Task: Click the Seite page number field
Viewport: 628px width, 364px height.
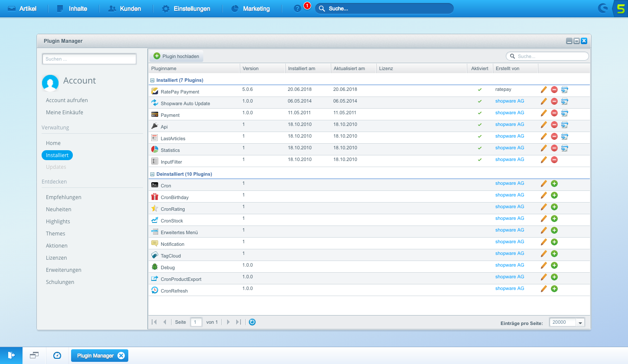Action: pos(196,322)
